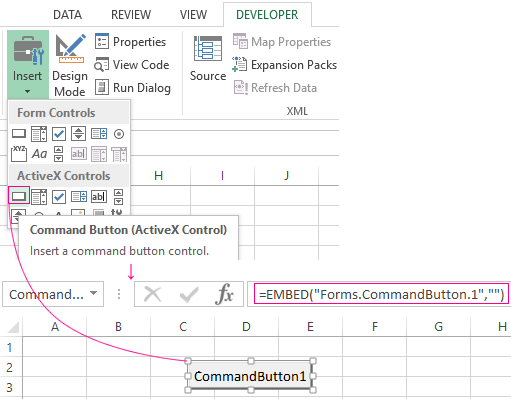Select the Form Controls option button

[119, 134]
